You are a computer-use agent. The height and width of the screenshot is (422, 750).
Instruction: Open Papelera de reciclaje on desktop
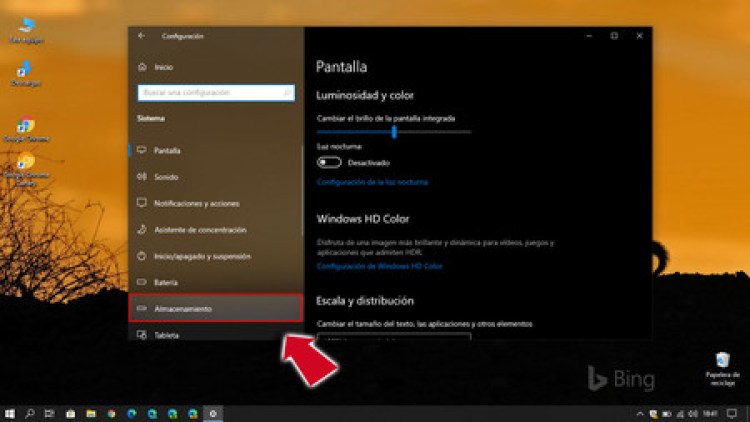[721, 363]
